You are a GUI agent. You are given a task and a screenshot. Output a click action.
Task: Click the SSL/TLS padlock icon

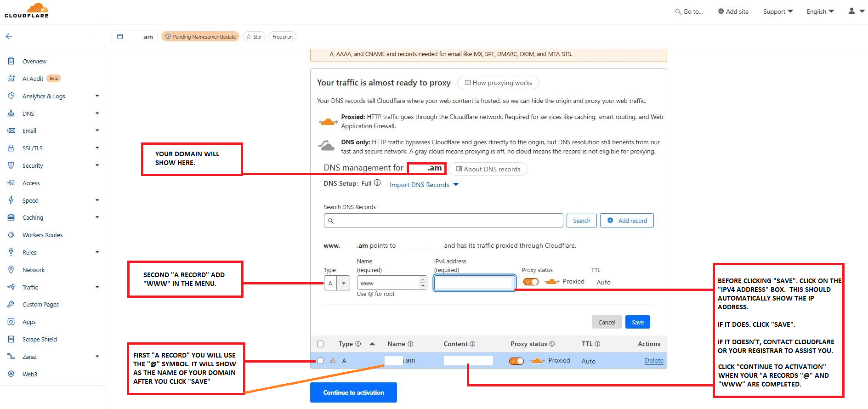(x=11, y=148)
